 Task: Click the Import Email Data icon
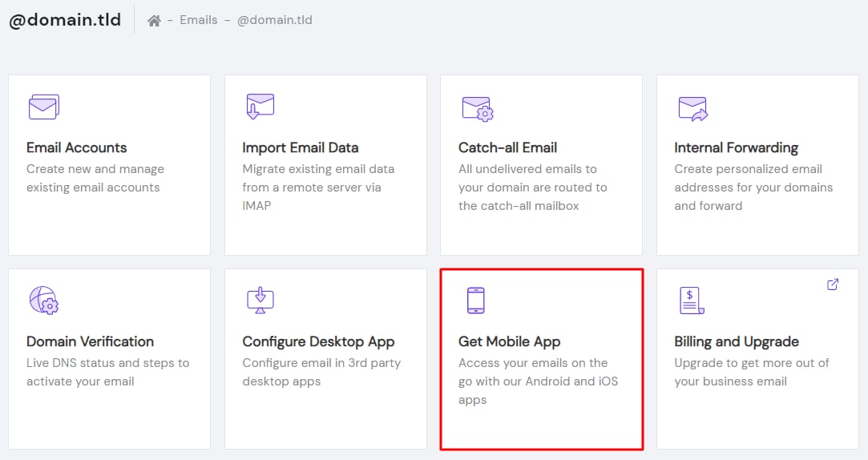(x=260, y=107)
